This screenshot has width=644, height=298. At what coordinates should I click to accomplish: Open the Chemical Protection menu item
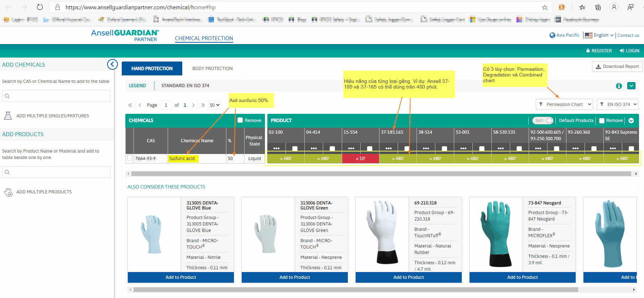(x=204, y=38)
